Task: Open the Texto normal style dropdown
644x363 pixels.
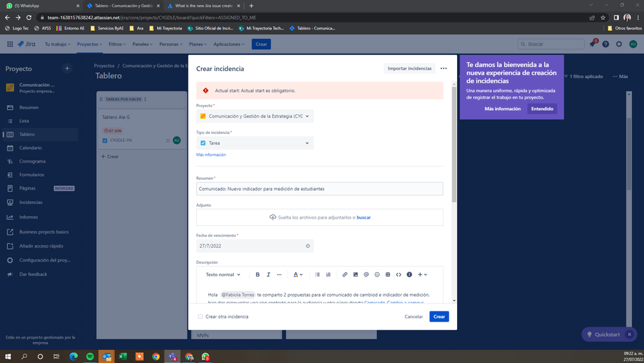Action: 222,274
